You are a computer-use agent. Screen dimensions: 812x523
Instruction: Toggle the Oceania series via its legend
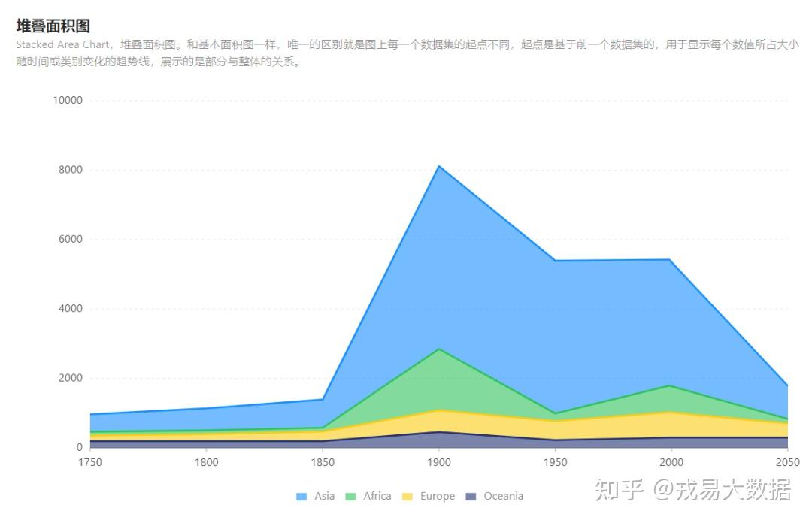point(497,496)
